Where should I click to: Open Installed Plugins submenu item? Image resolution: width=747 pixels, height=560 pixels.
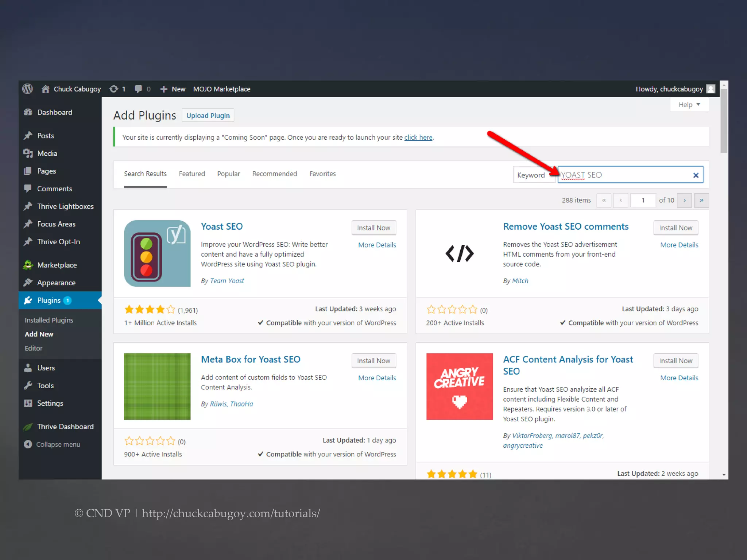click(x=49, y=320)
